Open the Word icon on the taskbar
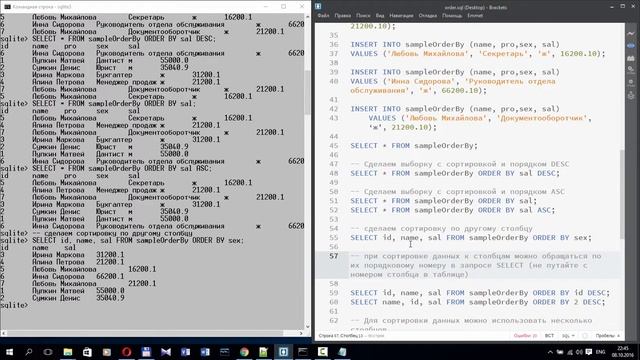 (x=205, y=351)
